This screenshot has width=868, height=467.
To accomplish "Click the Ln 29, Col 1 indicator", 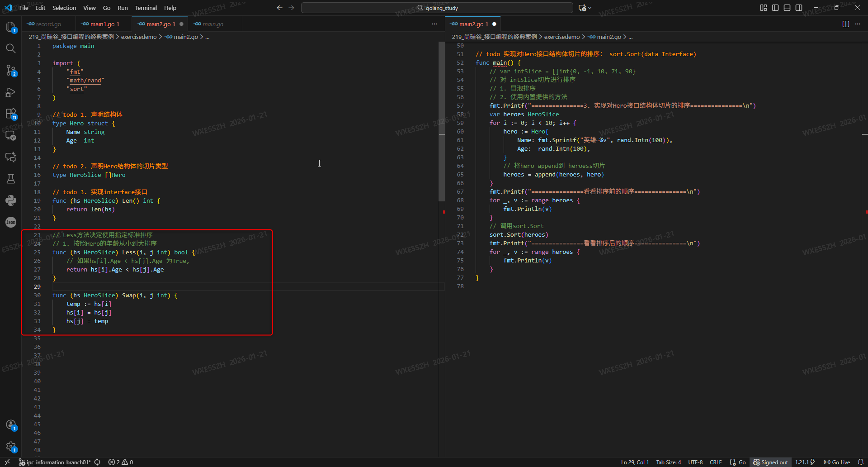I will [635, 462].
